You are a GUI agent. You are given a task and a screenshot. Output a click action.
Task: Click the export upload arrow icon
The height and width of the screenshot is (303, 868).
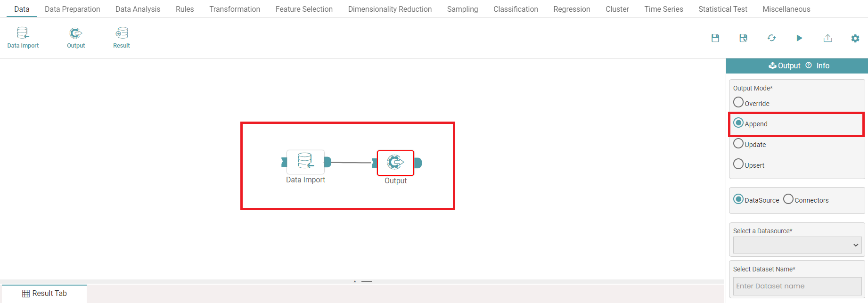click(x=827, y=38)
